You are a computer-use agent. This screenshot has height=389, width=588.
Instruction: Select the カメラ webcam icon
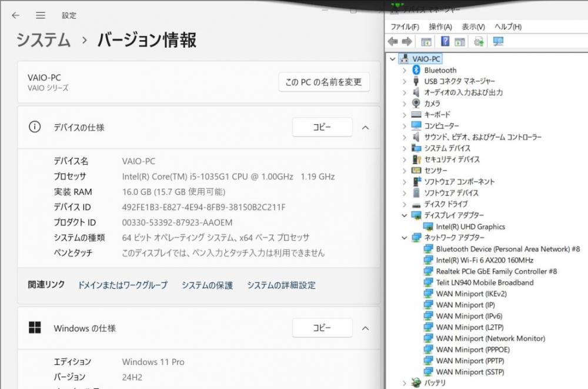tap(416, 103)
